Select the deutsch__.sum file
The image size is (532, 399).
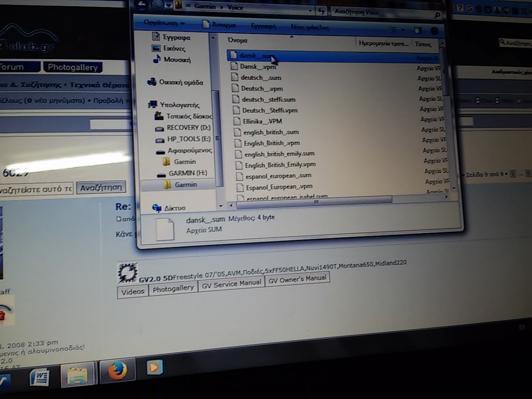[x=257, y=78]
